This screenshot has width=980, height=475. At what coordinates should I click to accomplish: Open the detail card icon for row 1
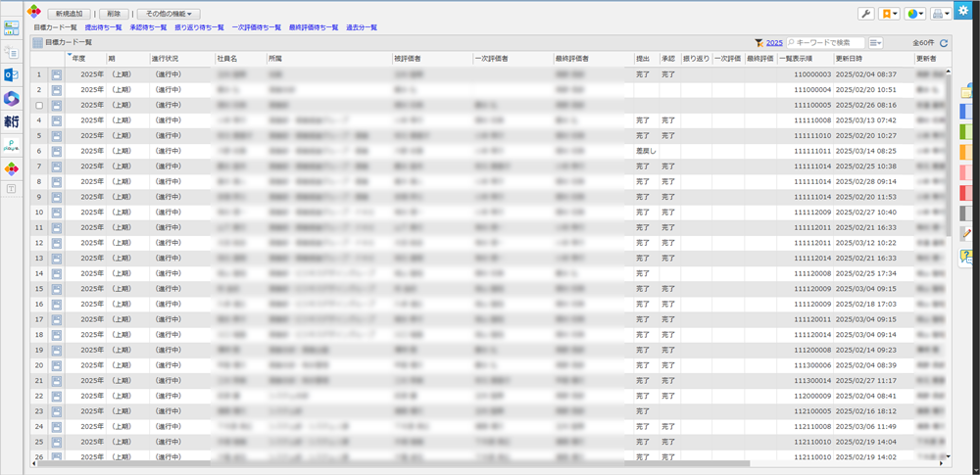coord(57,74)
